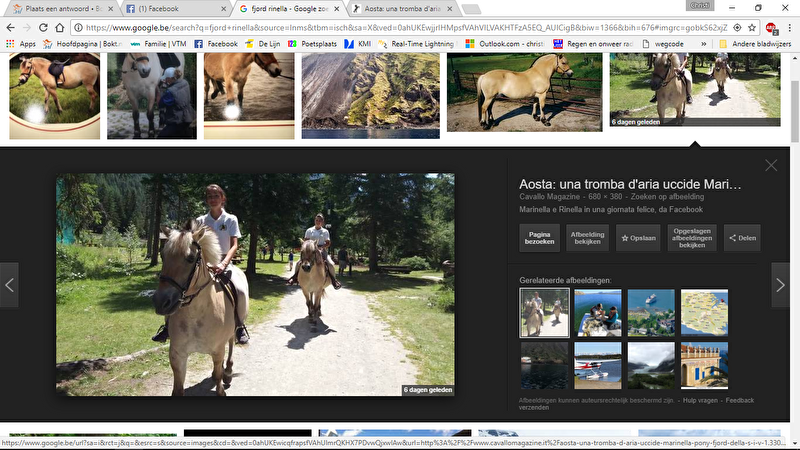This screenshot has height=450, width=800.
Task: Open the Apps shortcut in bookmarks bar
Action: [21, 44]
